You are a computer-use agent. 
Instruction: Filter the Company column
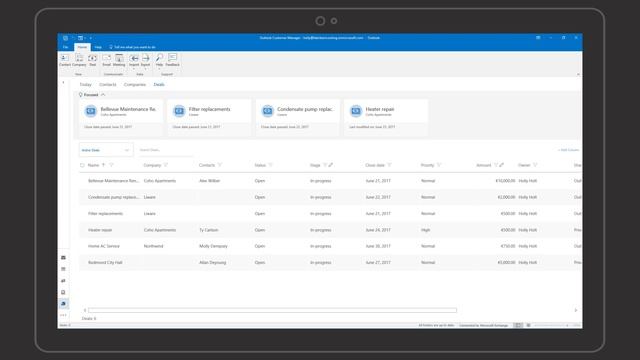pos(166,165)
